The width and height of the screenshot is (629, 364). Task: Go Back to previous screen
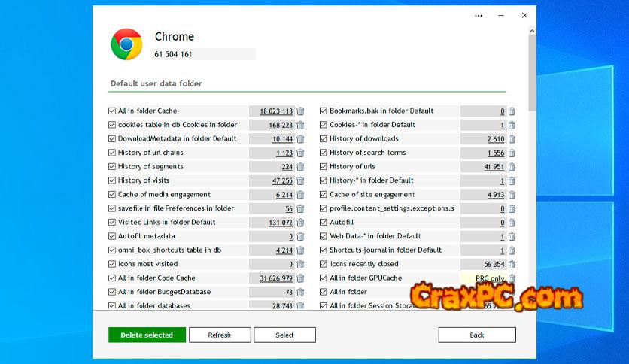(x=477, y=335)
